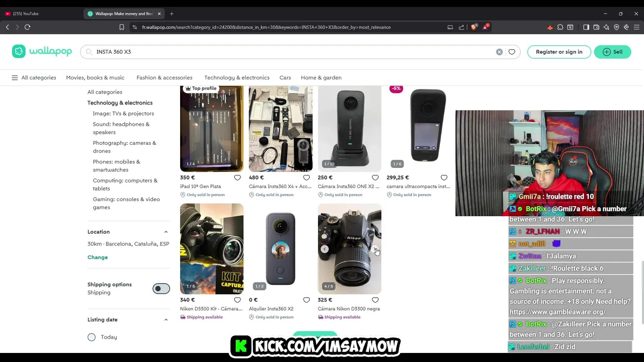The image size is (644, 362).
Task: Open saved searches heart icon in search bar
Action: tap(512, 52)
